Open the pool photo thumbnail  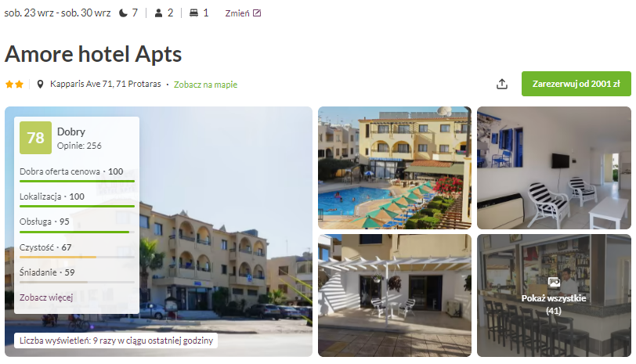tap(395, 168)
